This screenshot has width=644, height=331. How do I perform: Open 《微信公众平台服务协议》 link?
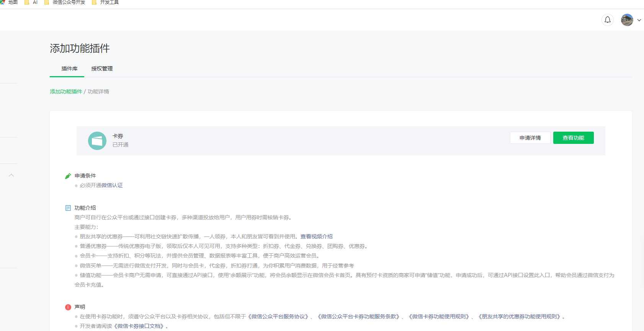pos(278,316)
